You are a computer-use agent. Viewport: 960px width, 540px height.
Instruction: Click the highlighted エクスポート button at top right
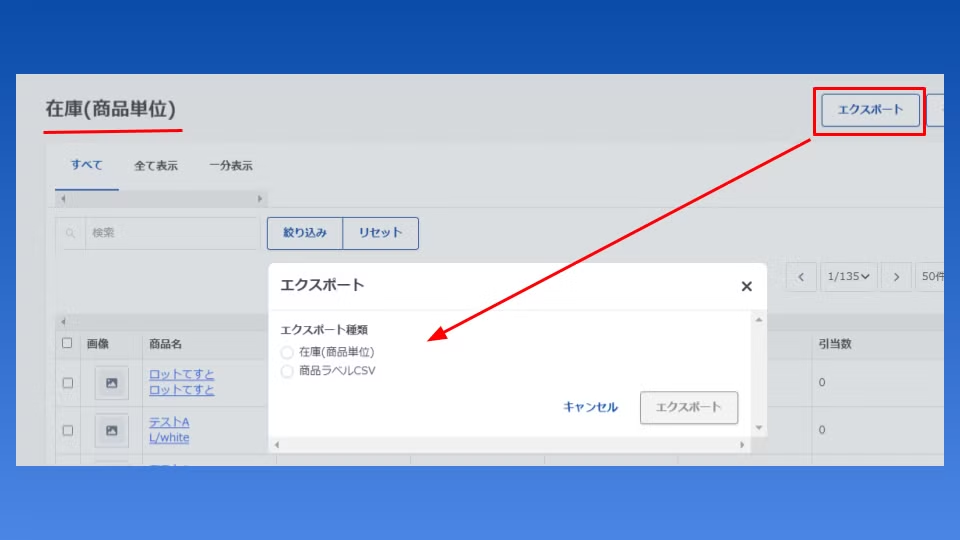(x=870, y=110)
